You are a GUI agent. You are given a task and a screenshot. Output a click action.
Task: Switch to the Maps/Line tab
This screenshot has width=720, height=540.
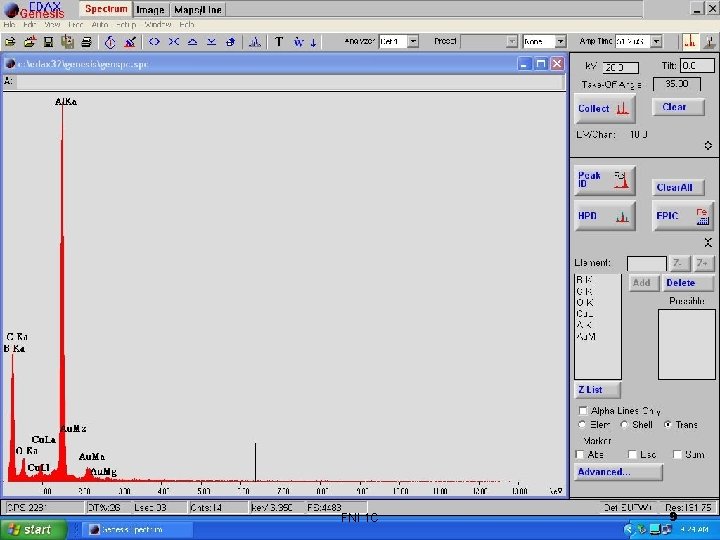tap(198, 10)
